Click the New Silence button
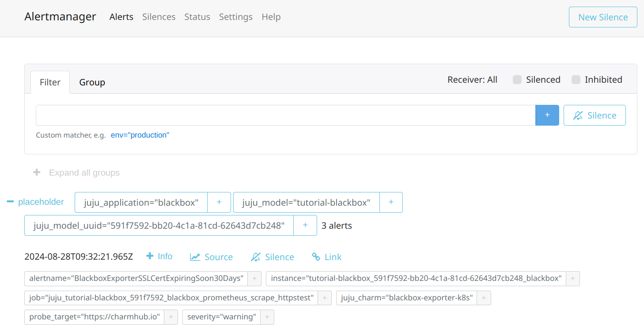Screen dimensions: 644x330 coord(603,17)
